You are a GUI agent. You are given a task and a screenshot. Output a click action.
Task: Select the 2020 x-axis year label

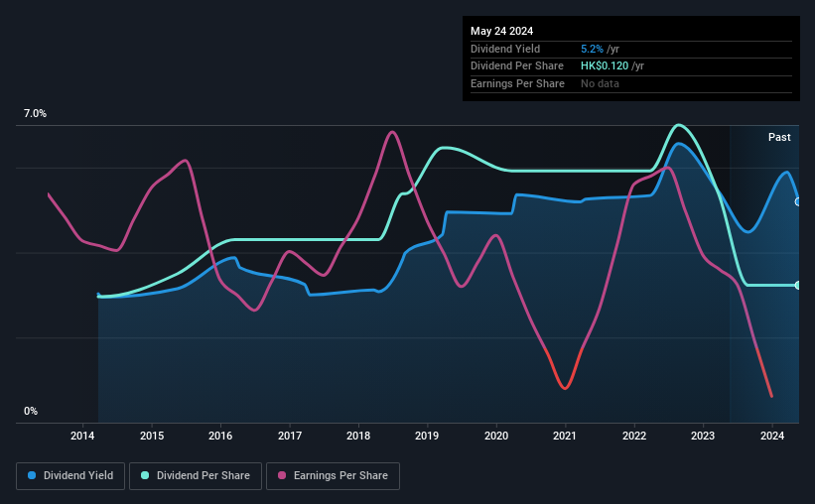pyautogui.click(x=496, y=436)
